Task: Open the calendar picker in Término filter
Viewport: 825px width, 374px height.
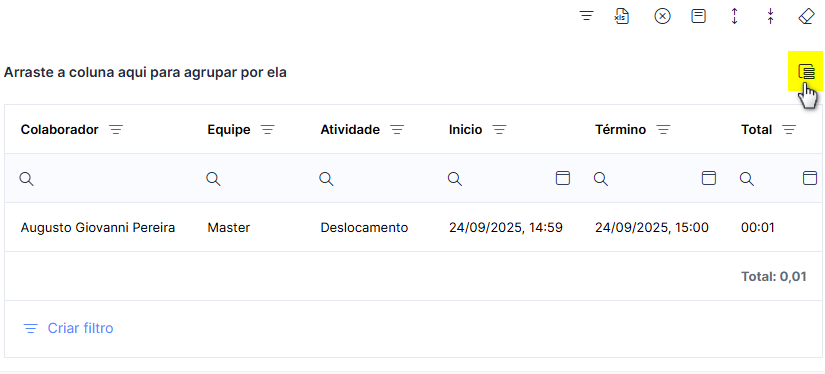Action: click(709, 178)
